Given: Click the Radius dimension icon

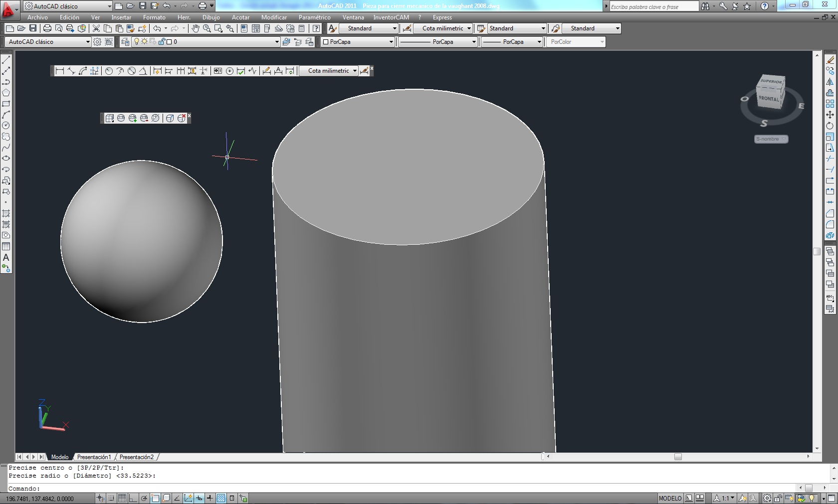Looking at the screenshot, I should 109,71.
